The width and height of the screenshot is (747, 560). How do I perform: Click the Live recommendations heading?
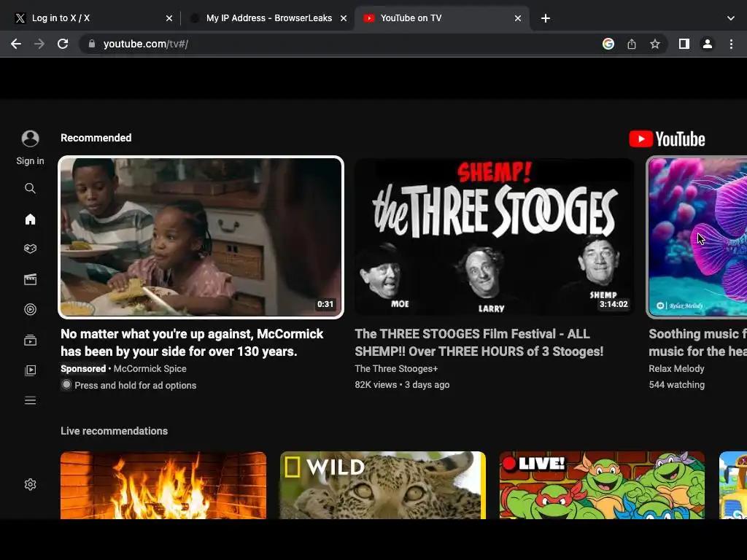point(115,431)
